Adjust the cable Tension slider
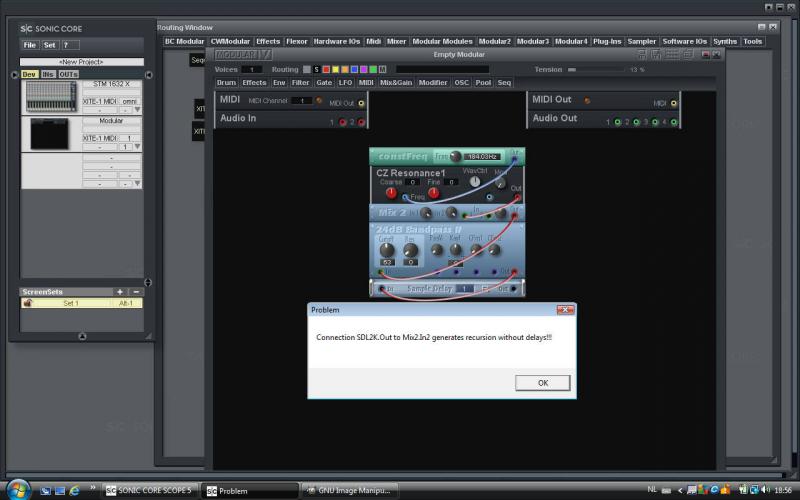The width and height of the screenshot is (800, 500). tap(596, 69)
